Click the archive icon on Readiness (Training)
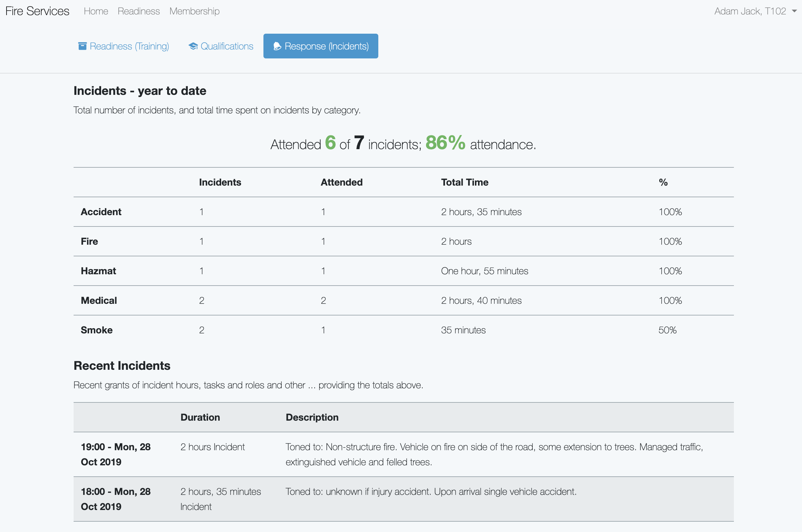802x532 pixels. (x=83, y=46)
